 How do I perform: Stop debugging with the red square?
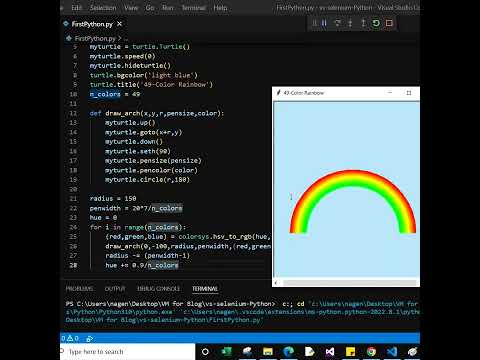(389, 23)
